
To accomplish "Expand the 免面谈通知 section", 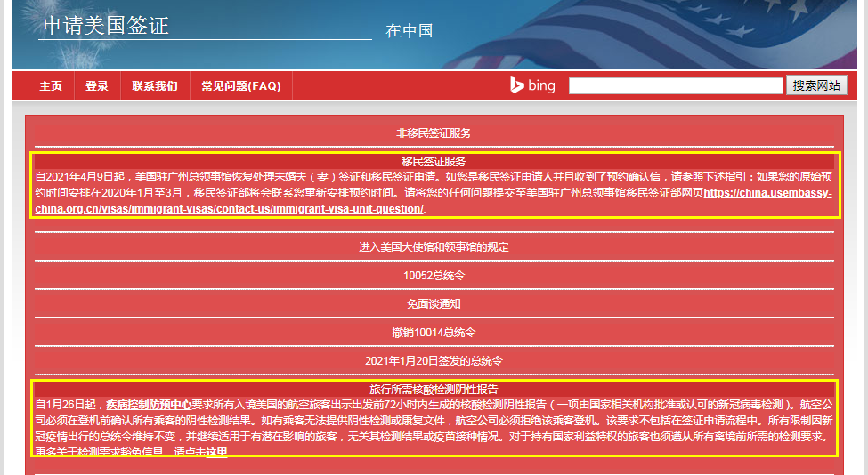I will tap(434, 304).
